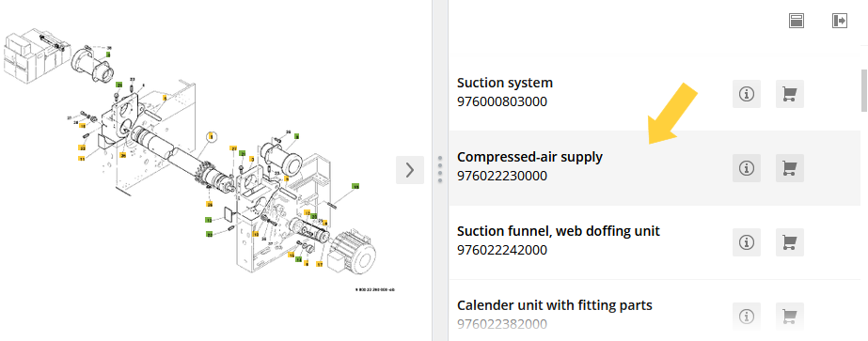Collapse the side panel with arrow icon
The height and width of the screenshot is (341, 868).
point(840,21)
